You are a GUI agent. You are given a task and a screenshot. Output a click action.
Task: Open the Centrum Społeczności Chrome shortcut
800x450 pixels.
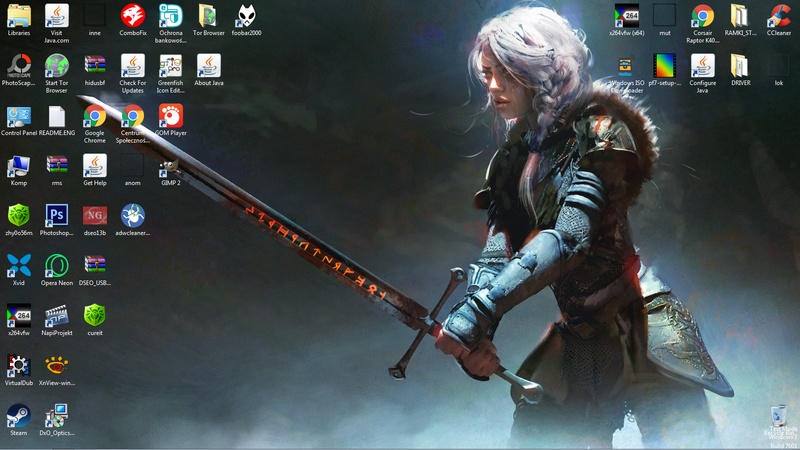[133, 116]
